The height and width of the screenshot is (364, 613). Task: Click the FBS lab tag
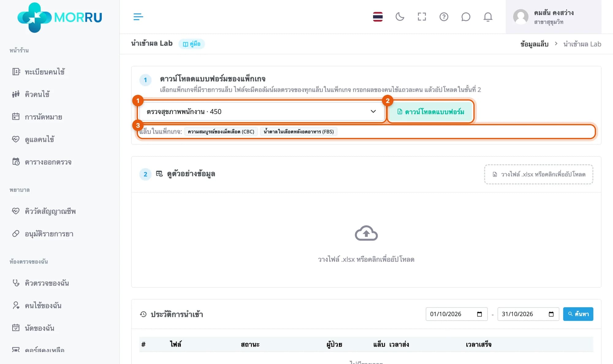pos(299,131)
